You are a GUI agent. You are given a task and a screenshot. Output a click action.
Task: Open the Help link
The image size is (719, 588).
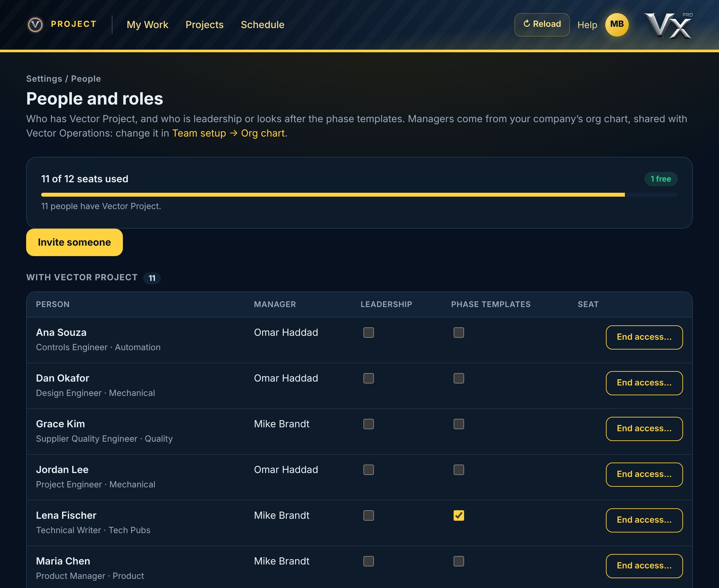point(587,25)
